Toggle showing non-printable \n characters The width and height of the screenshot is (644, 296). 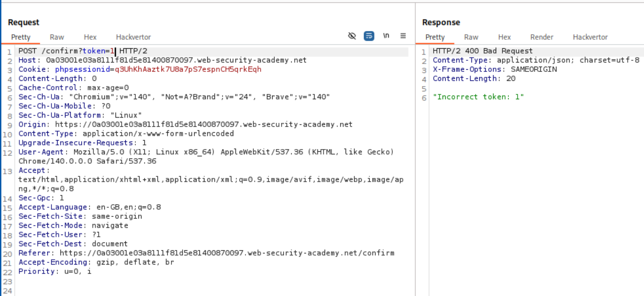(x=387, y=36)
